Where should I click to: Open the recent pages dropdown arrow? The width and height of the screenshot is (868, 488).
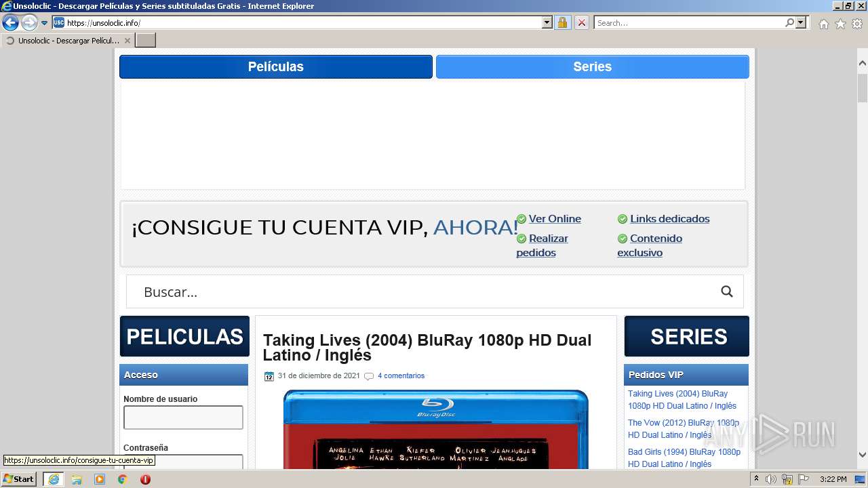[x=45, y=23]
